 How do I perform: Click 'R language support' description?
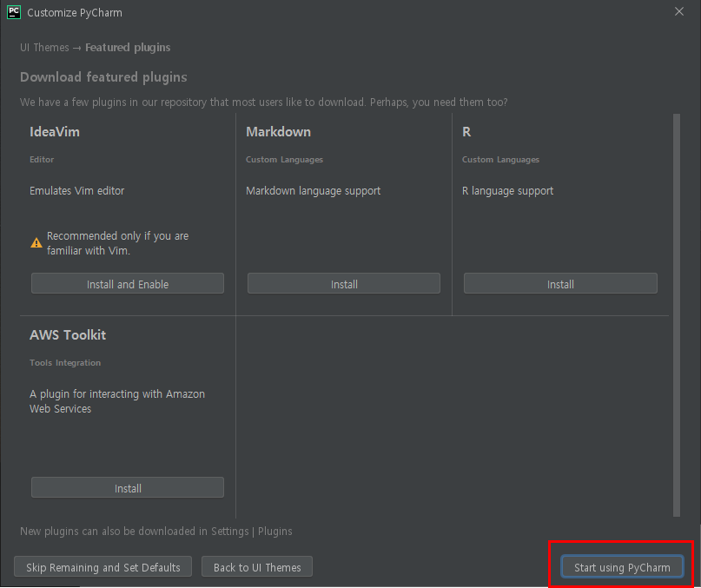coord(507,191)
